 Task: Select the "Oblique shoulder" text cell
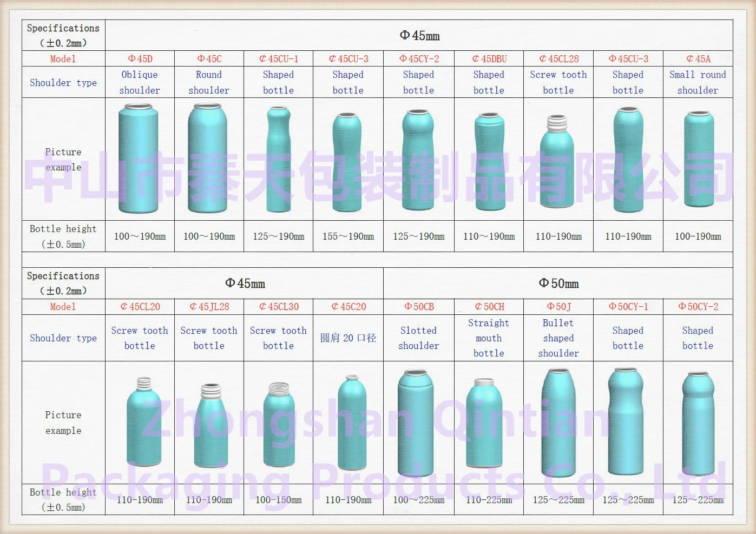click(140, 82)
